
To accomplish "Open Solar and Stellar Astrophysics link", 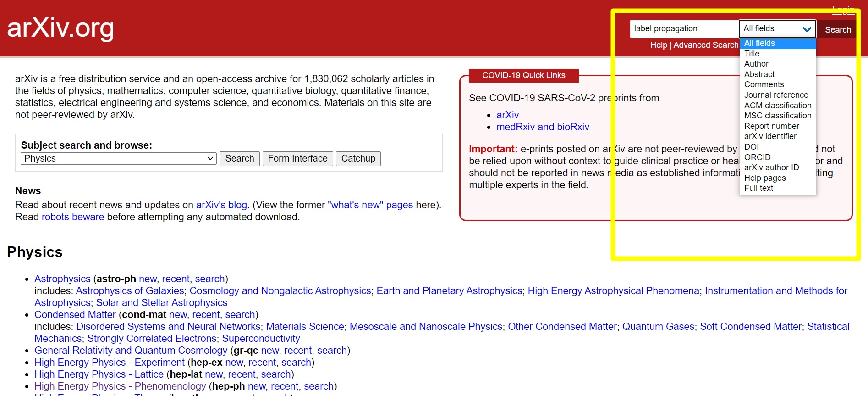I will [x=162, y=303].
